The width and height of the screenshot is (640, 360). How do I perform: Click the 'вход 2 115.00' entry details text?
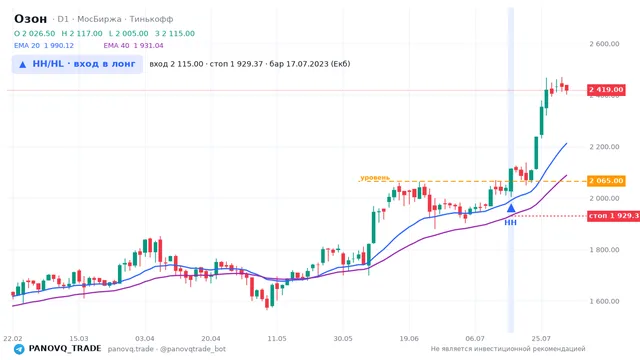pyautogui.click(x=249, y=64)
